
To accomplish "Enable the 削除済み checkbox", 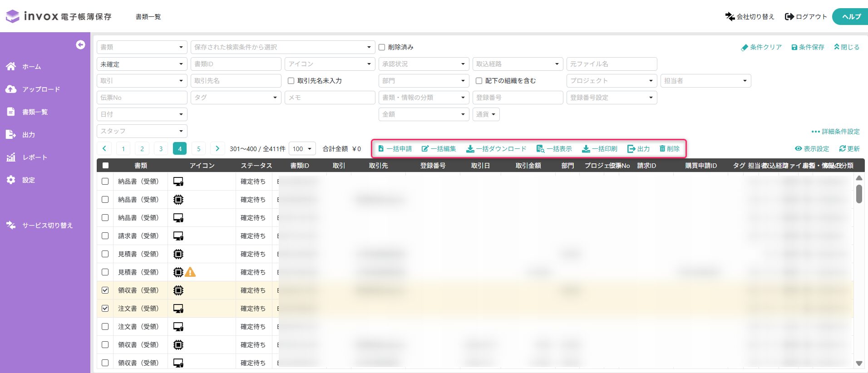I will pyautogui.click(x=382, y=47).
